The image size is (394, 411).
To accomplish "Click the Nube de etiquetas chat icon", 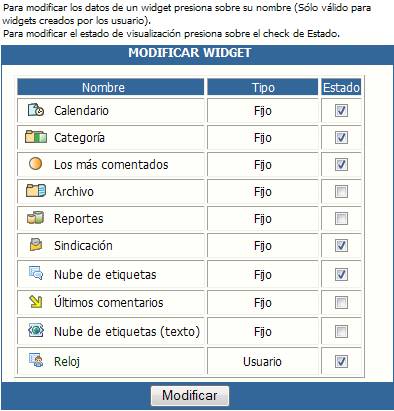I will coord(36,273).
